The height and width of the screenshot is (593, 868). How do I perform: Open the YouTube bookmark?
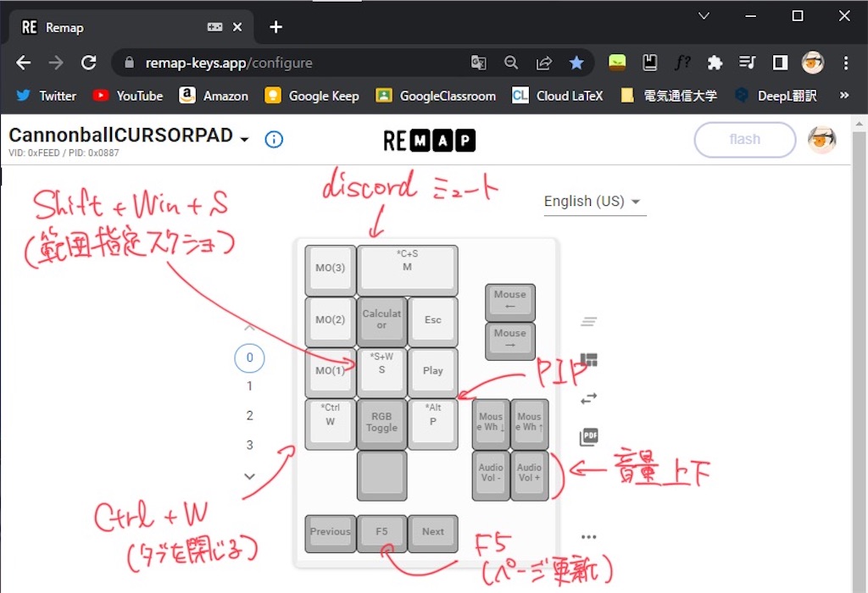point(128,96)
